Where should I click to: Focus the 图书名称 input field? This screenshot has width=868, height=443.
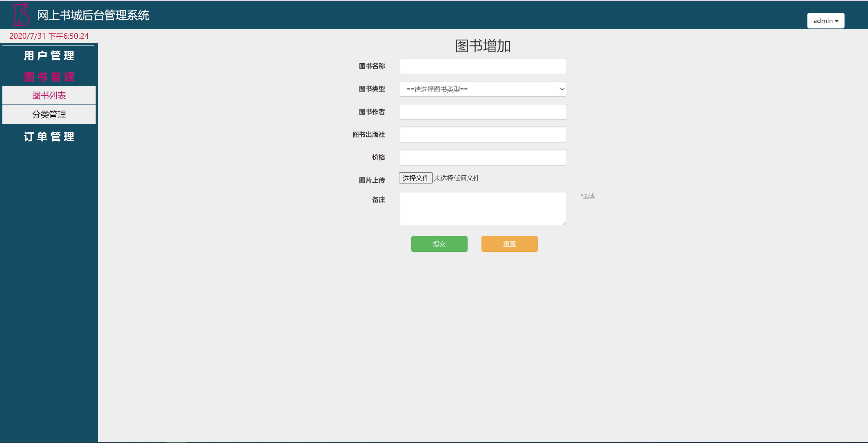point(482,66)
